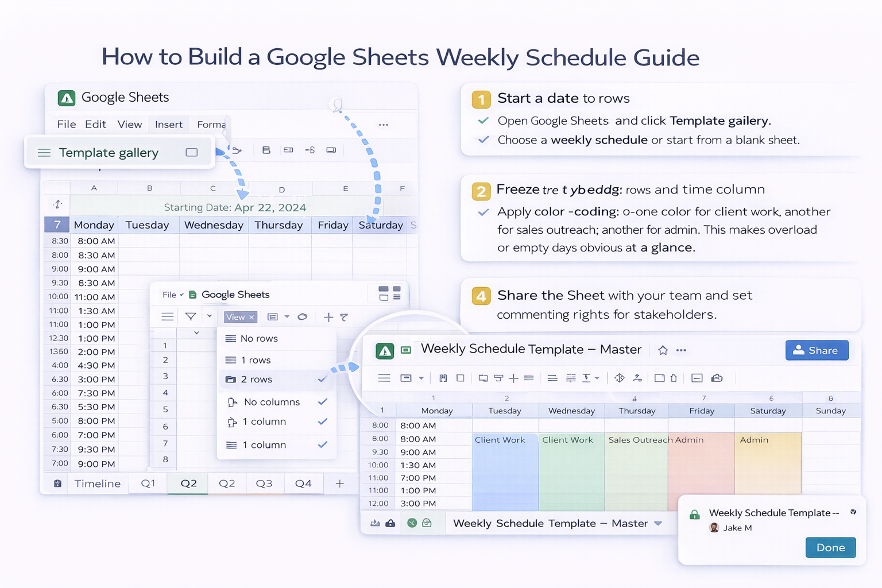
Task: Select the blue Client Work block under Tuesday
Action: click(x=505, y=471)
